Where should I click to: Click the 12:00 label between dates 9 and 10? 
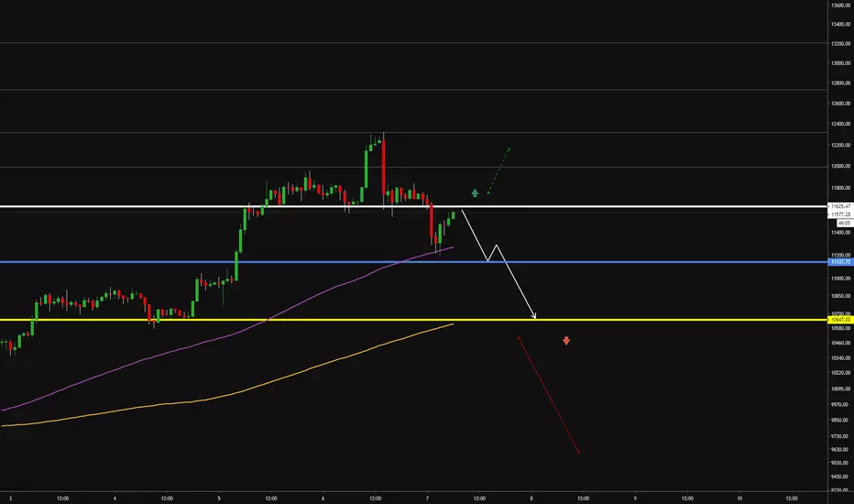pos(687,498)
